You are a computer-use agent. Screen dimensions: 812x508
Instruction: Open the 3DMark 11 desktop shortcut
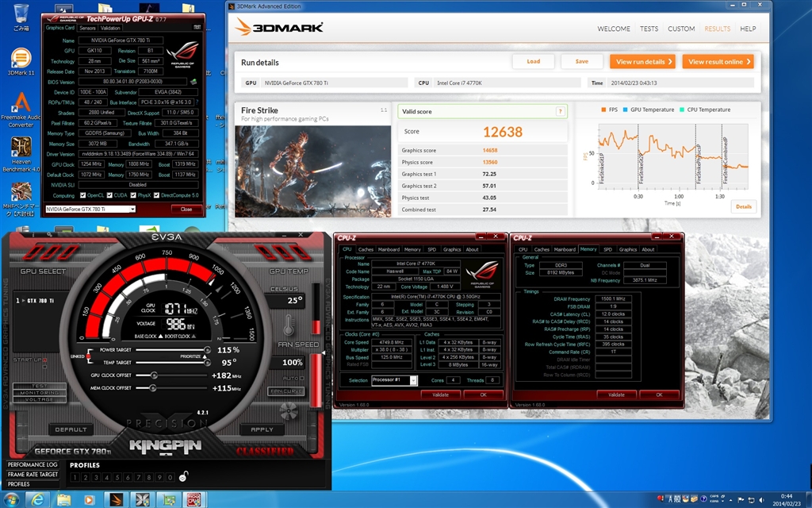click(x=21, y=62)
